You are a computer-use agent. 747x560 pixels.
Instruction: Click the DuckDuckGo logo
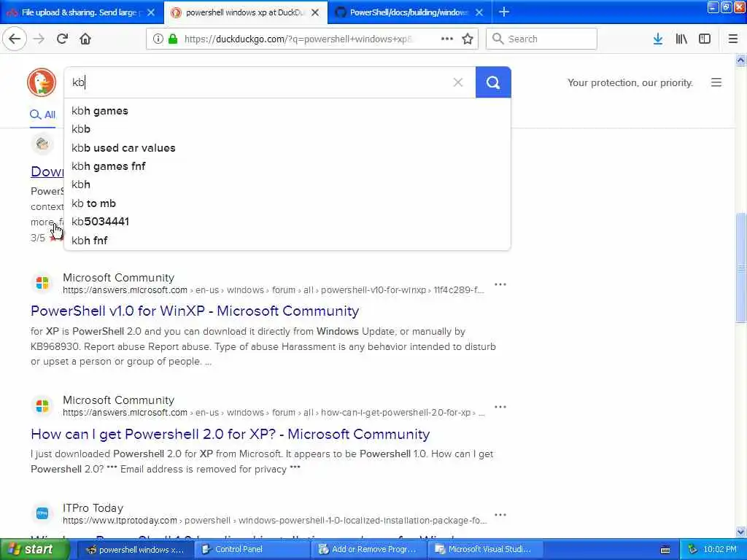coord(42,82)
